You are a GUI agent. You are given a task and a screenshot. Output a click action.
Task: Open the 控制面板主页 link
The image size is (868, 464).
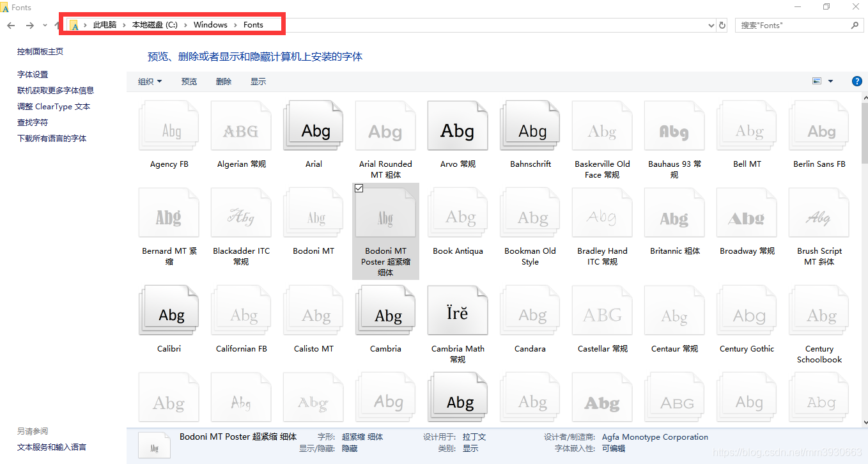(x=40, y=52)
